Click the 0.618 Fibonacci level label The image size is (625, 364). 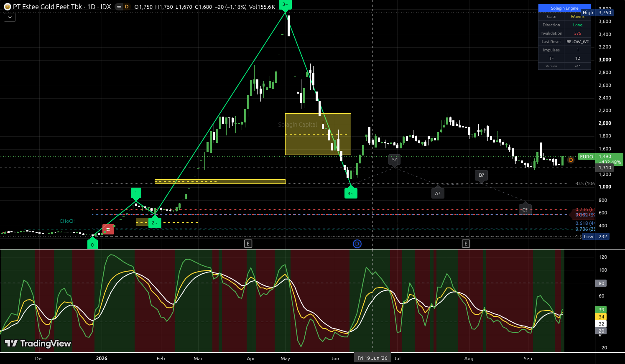tap(585, 223)
